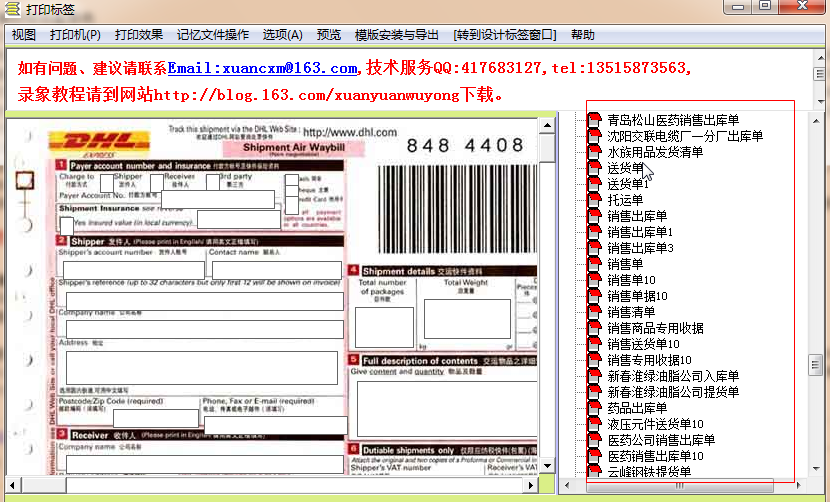Click the icon beside 销售专用收据10
The height and width of the screenshot is (502, 830).
(x=594, y=360)
